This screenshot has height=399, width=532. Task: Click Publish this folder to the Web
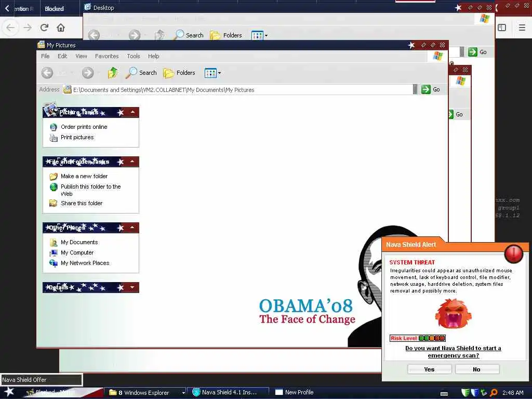[x=90, y=190]
